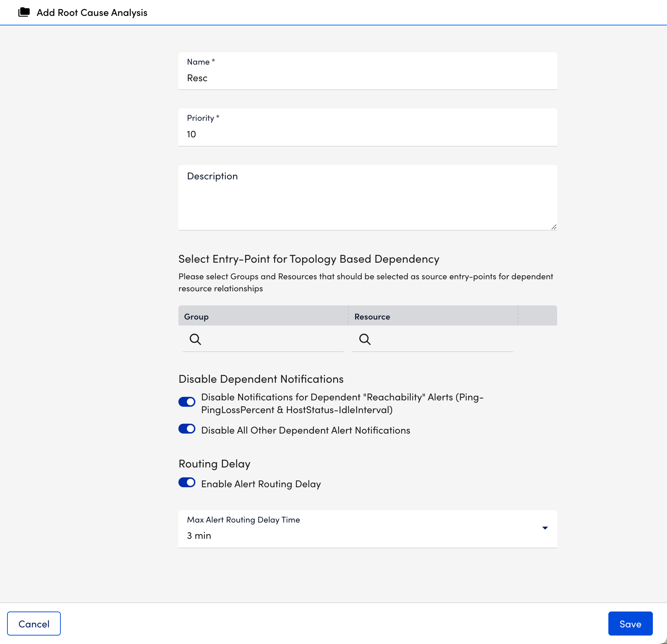This screenshot has height=644, width=667.
Task: Click the Name field containing Resc
Action: [x=367, y=78]
